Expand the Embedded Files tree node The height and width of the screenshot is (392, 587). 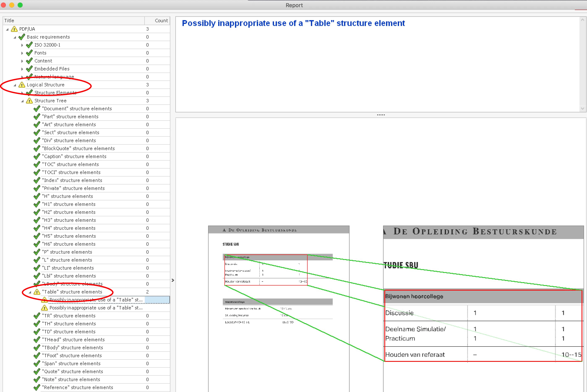22,69
